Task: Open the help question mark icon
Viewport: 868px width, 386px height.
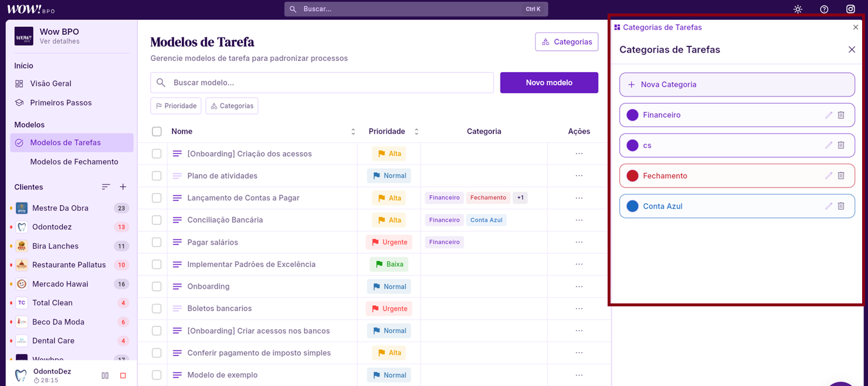Action: (x=824, y=9)
